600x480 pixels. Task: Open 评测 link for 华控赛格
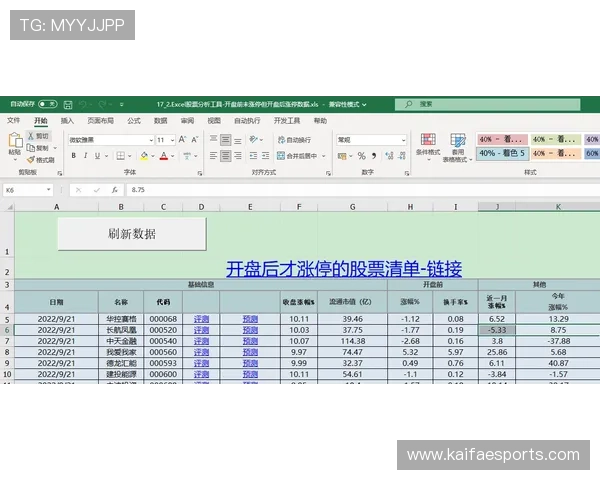pos(201,319)
